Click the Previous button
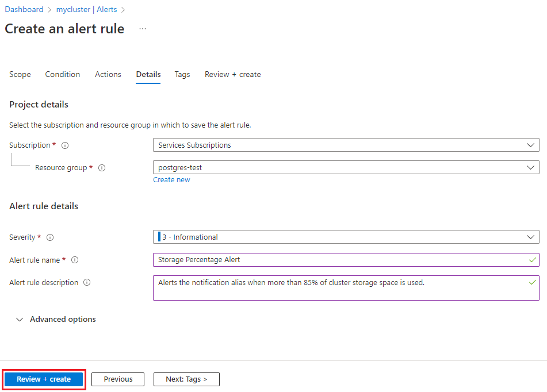This screenshot has height=392, width=547. tap(117, 379)
